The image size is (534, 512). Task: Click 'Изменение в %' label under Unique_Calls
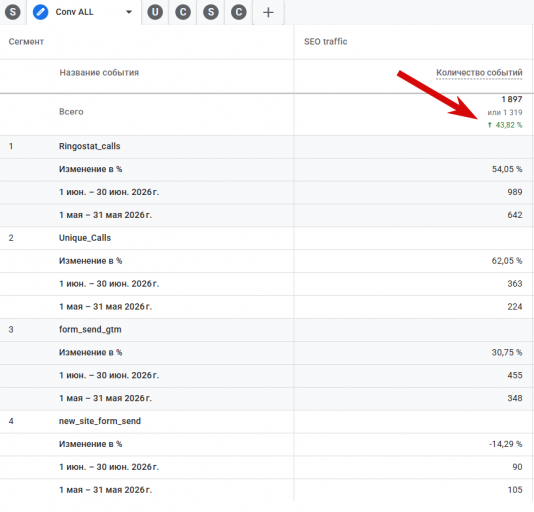coord(91,261)
